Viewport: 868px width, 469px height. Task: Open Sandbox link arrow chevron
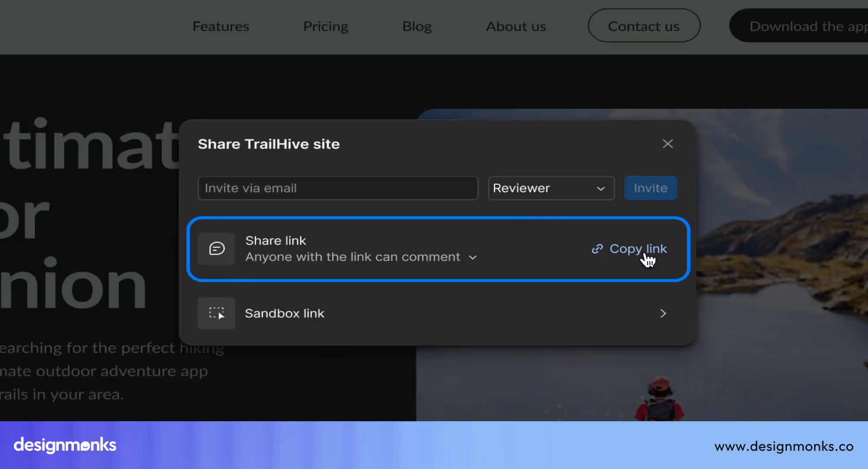663,313
